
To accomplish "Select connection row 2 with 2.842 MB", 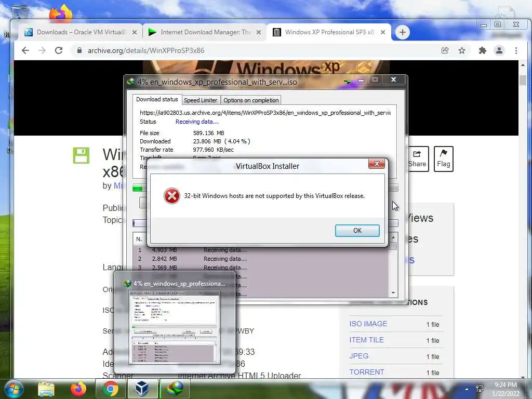I will (261, 259).
